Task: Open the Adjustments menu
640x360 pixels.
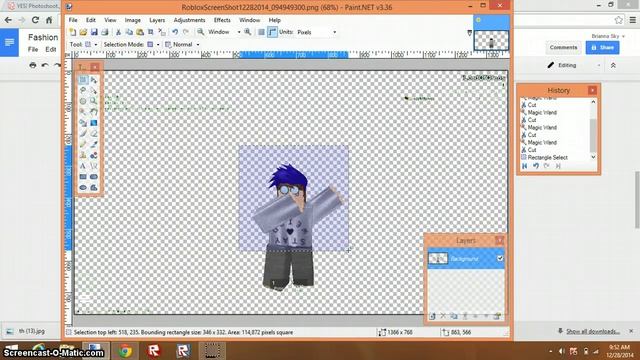Action: coord(189,20)
